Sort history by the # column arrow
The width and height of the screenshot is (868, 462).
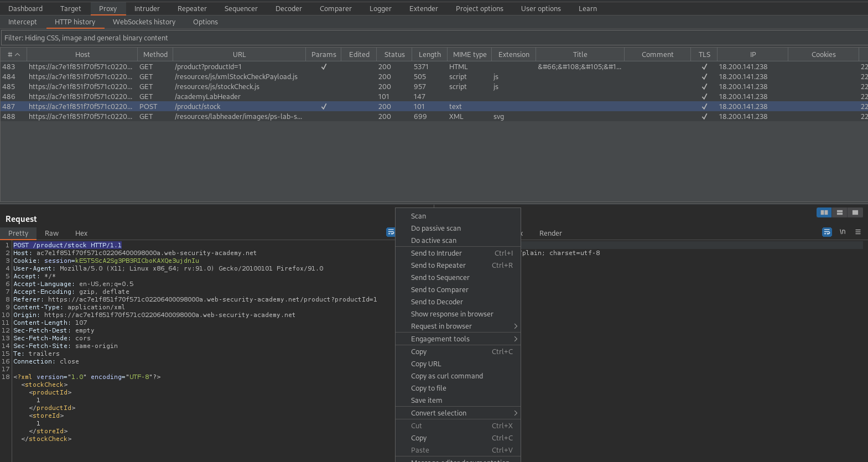pyautogui.click(x=17, y=54)
